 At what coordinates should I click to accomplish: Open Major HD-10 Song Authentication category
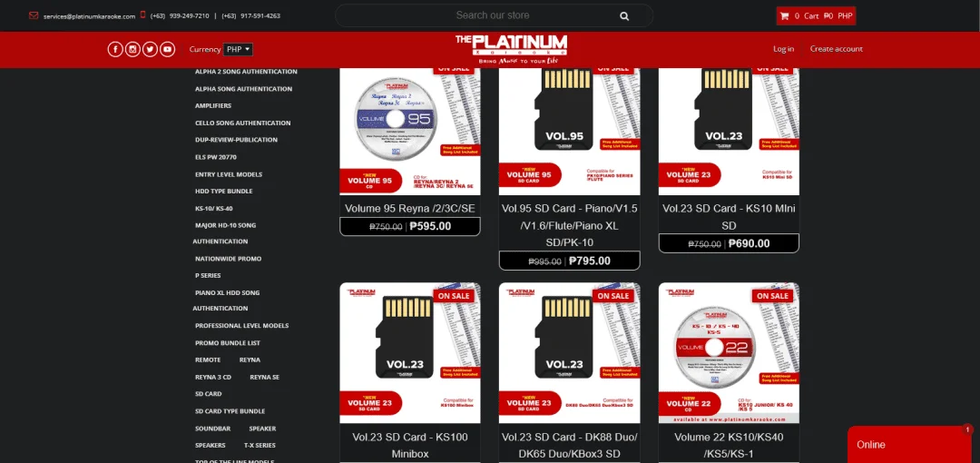coord(224,233)
